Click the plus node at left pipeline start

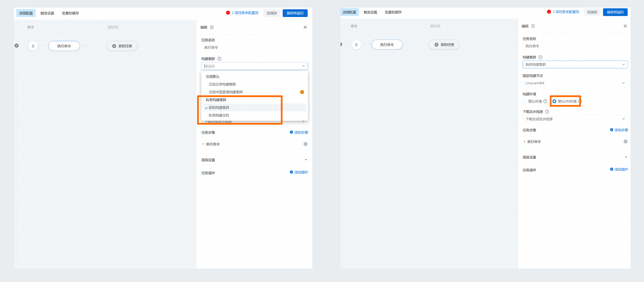pyautogui.click(x=17, y=46)
